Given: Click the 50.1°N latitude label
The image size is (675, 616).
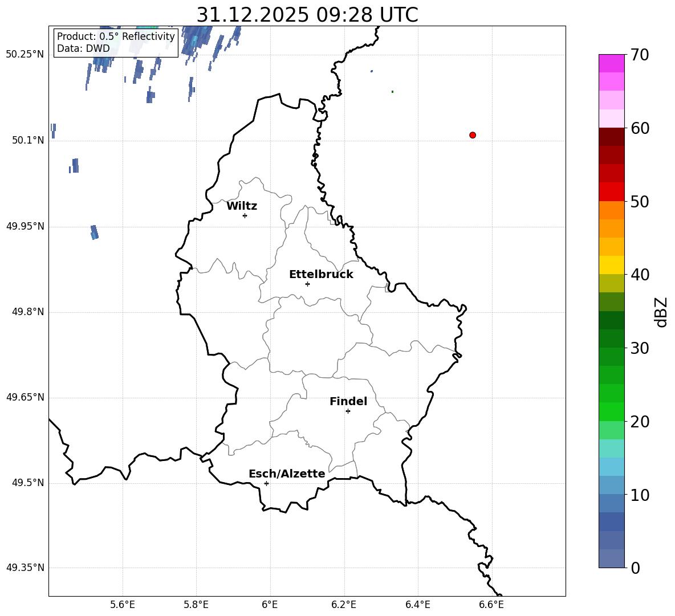Looking at the screenshot, I should pyautogui.click(x=28, y=140).
